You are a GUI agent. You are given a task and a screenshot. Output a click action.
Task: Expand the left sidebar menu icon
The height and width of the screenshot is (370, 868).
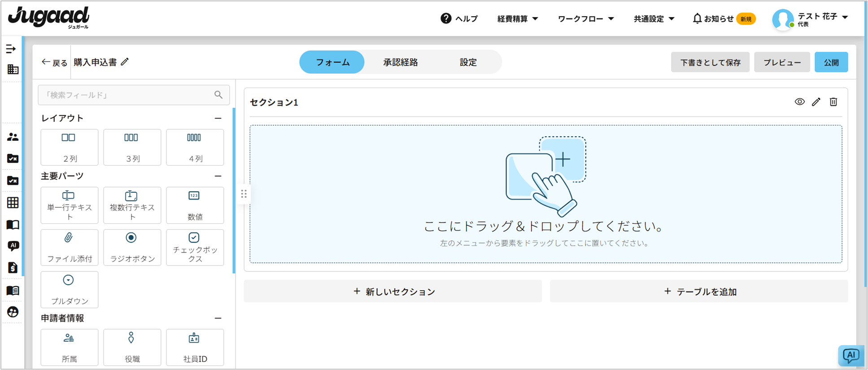pos(11,49)
